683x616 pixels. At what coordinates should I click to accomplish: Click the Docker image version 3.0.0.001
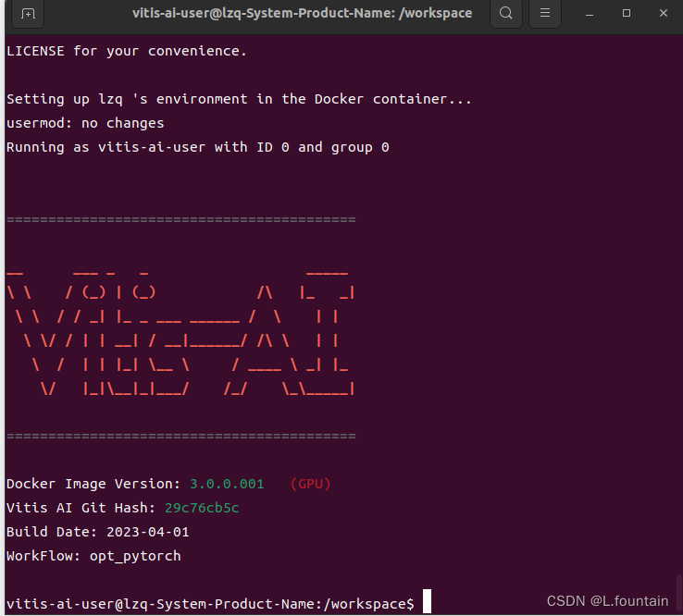coord(227,484)
